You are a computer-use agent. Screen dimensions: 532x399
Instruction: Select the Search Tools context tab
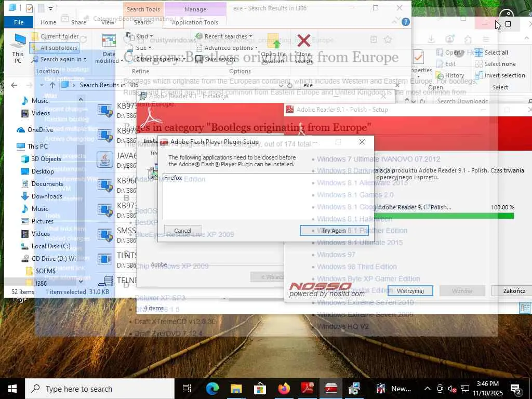(x=143, y=9)
